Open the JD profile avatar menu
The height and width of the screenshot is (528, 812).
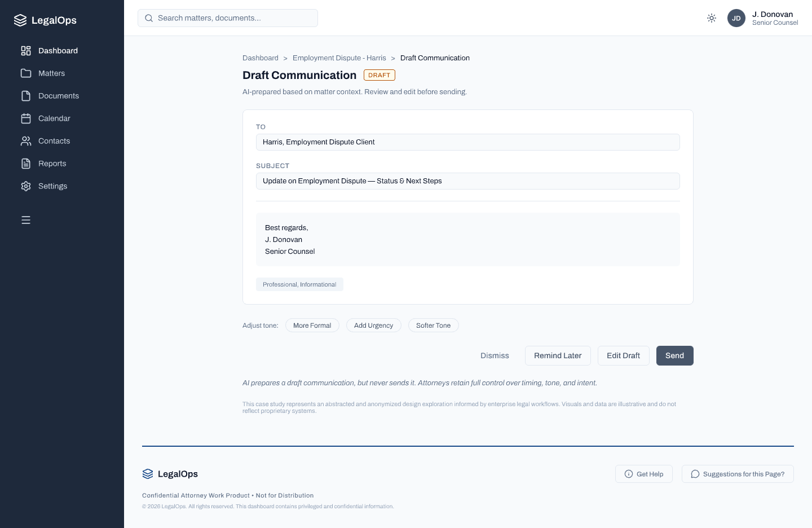[736, 18]
